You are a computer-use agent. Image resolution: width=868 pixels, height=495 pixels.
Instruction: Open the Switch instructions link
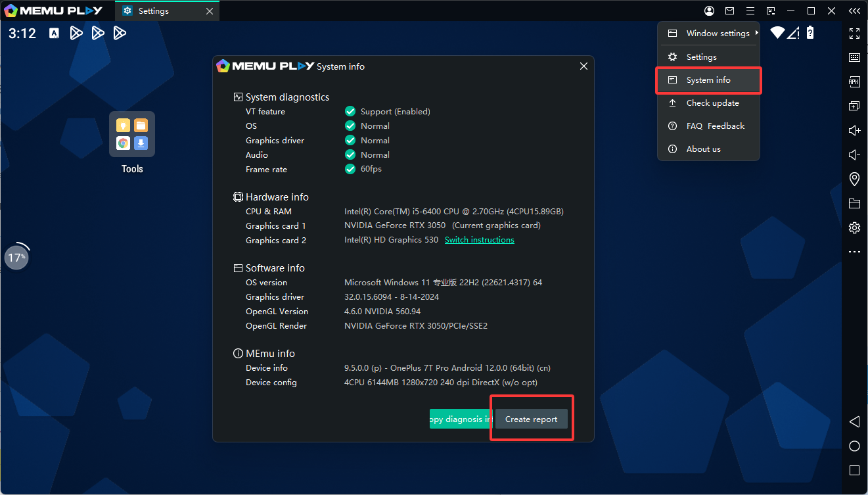coord(479,240)
